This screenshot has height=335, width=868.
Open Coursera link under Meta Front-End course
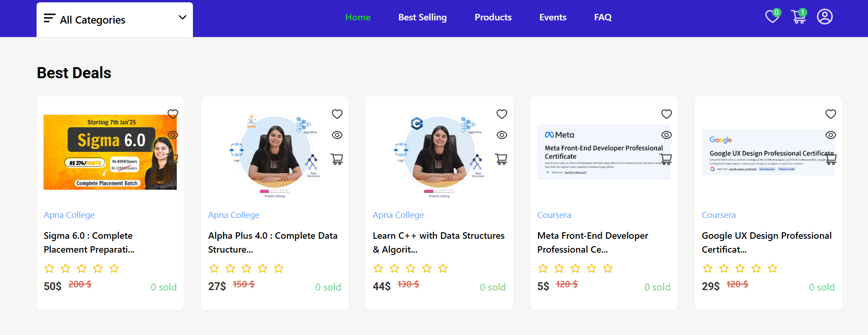pyautogui.click(x=554, y=215)
